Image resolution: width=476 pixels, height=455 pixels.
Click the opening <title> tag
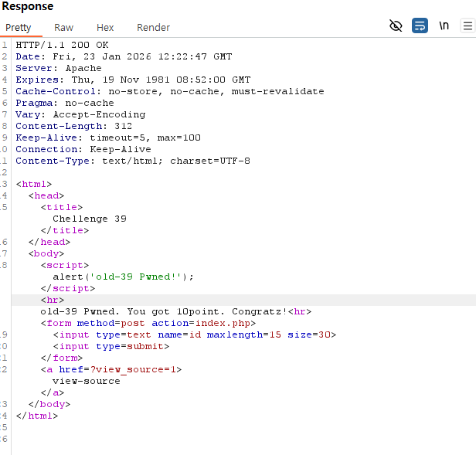coord(62,207)
